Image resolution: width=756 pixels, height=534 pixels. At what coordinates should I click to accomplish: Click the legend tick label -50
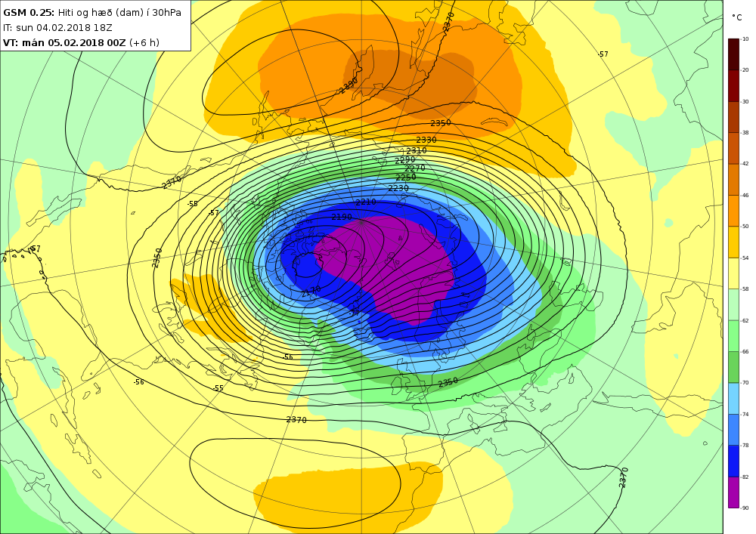tap(745, 227)
